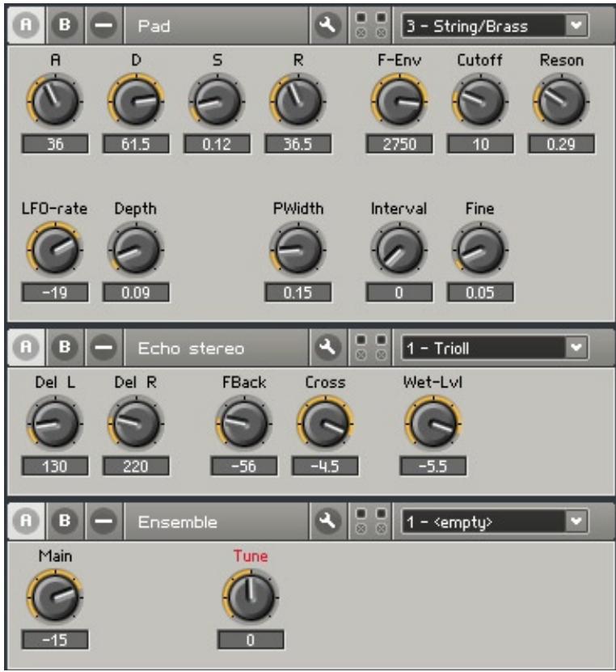Switch Echo stereo panel to view B
Screen dimensions: 616x672
click(x=65, y=347)
